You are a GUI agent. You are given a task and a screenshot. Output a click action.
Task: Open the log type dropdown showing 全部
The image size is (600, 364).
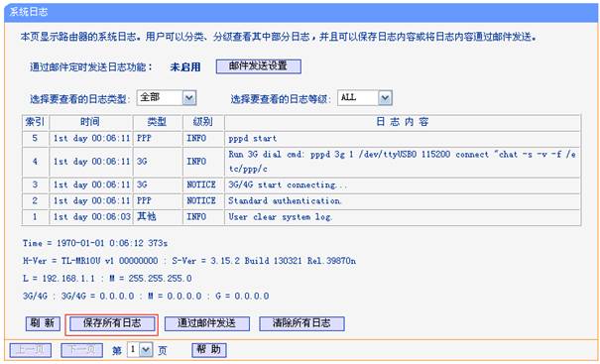click(x=167, y=98)
